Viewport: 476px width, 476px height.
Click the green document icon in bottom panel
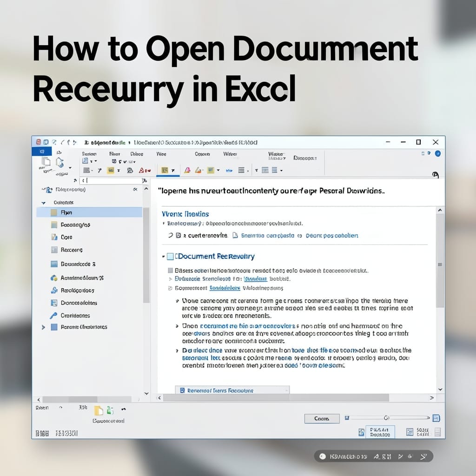click(x=110, y=410)
